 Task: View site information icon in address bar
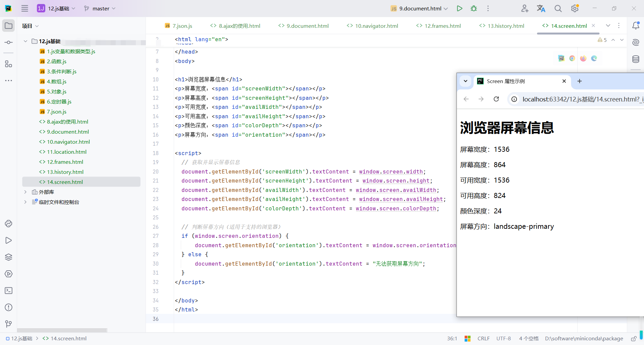click(514, 99)
